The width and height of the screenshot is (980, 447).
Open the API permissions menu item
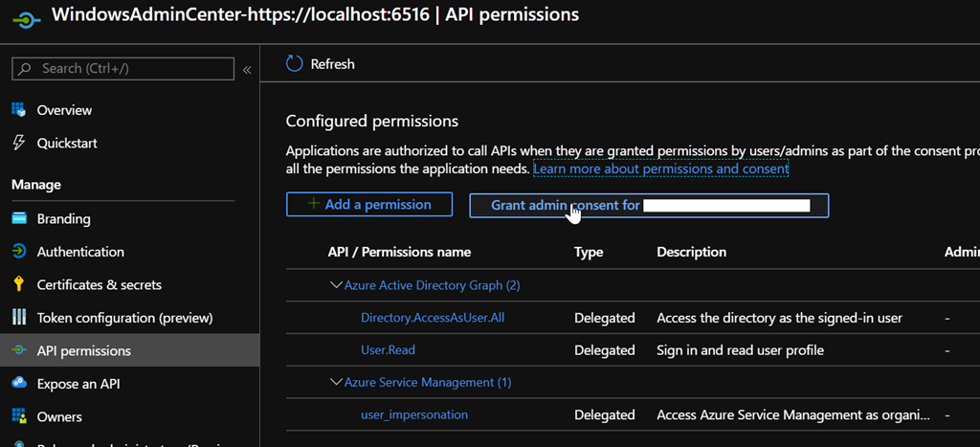83,350
